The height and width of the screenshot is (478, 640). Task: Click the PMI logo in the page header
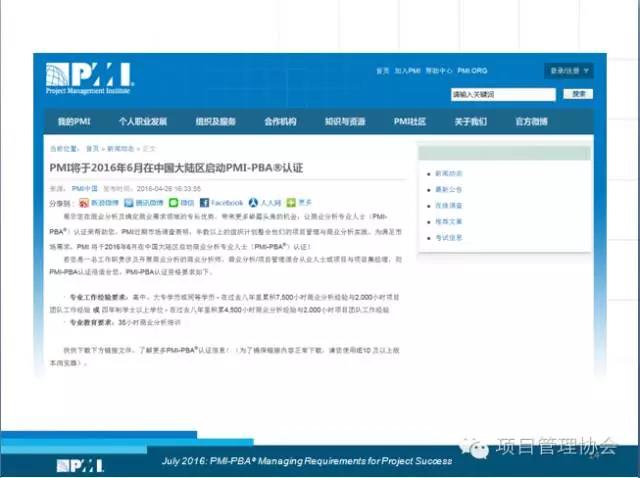click(x=90, y=78)
